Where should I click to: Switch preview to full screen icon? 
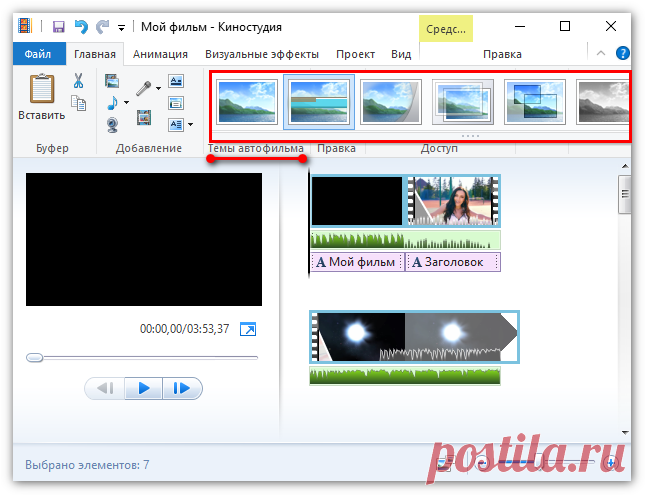pos(248,329)
